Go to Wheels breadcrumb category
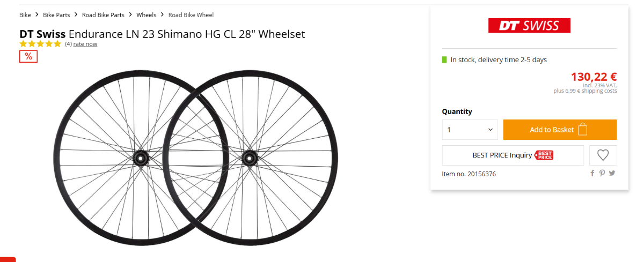This screenshot has width=644, height=262. (147, 14)
